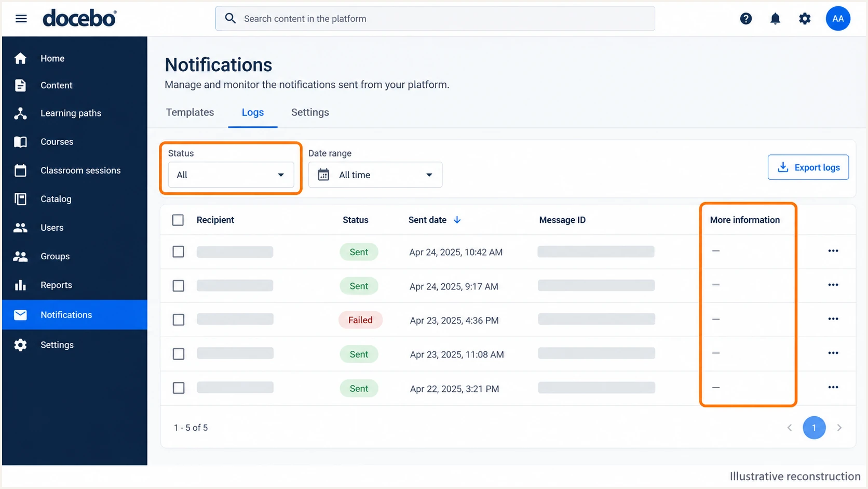Focus the platform content search field
Viewport: 868px width, 489px height.
(435, 19)
